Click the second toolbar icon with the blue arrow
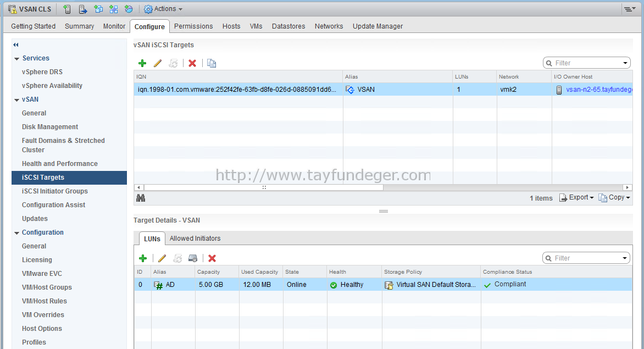The height and width of the screenshot is (349, 644). (83, 9)
